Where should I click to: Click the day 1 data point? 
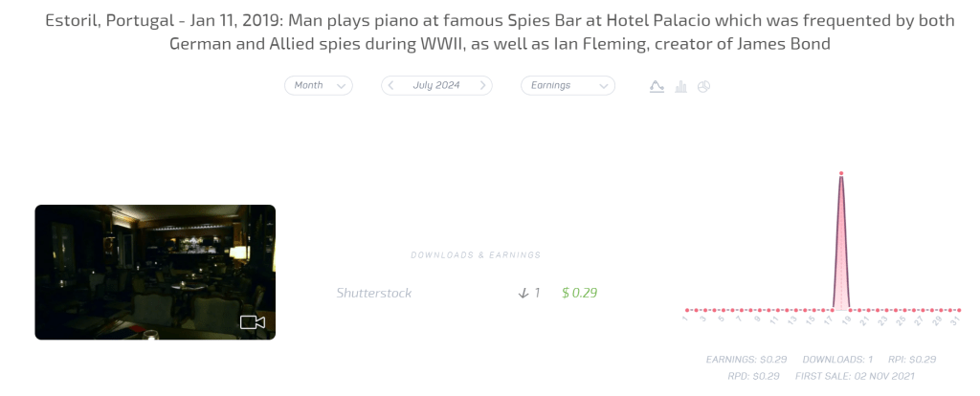[687, 310]
